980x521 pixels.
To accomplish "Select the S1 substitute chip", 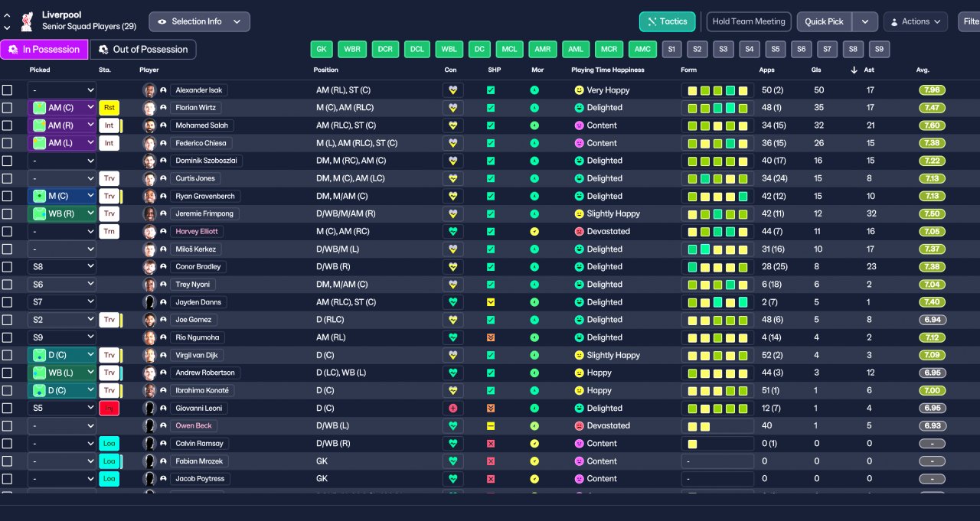I will pos(671,49).
